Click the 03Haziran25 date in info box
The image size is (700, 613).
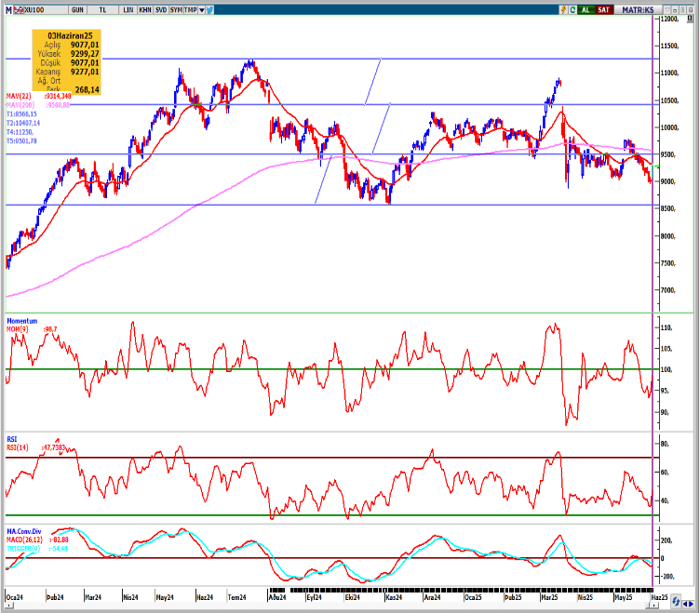70,35
